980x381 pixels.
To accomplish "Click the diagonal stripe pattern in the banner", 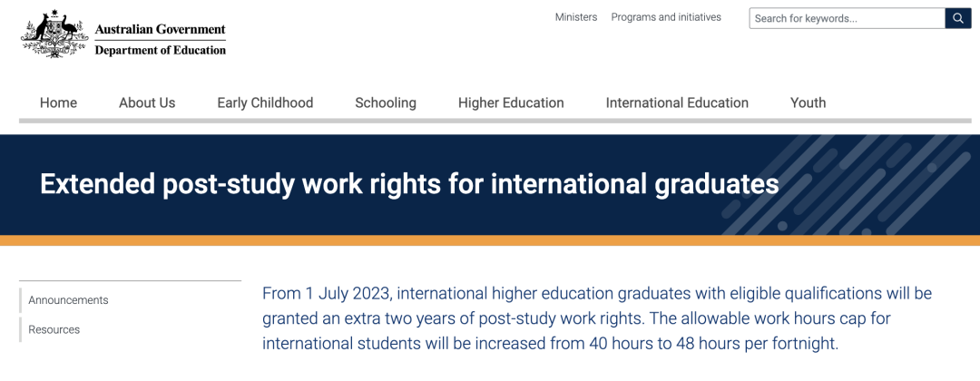I will pos(862,186).
